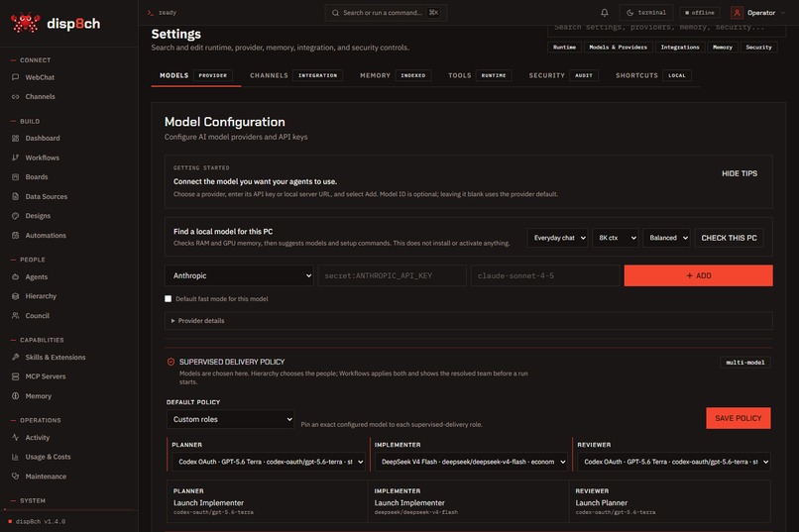Click the Council people icon

15,316
